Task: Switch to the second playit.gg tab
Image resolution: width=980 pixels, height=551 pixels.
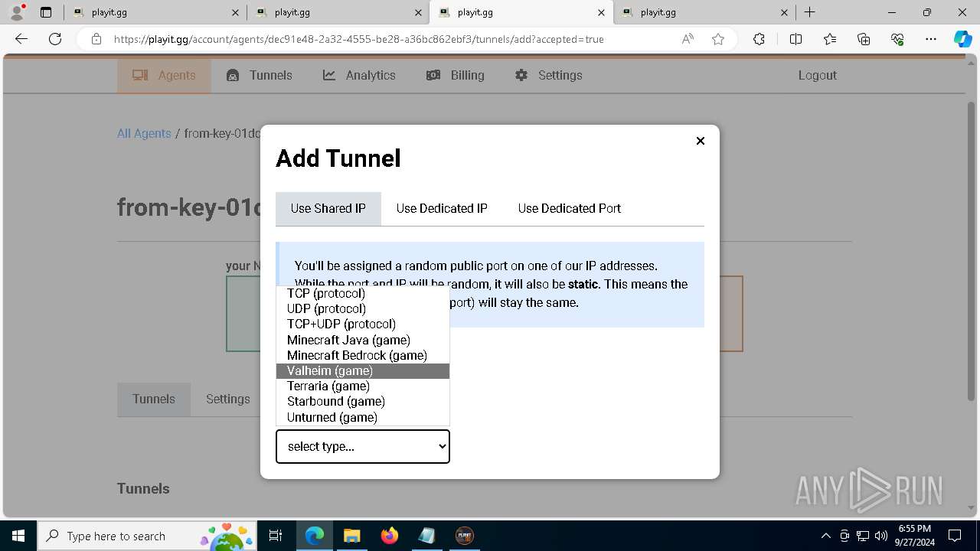Action: coord(338,12)
